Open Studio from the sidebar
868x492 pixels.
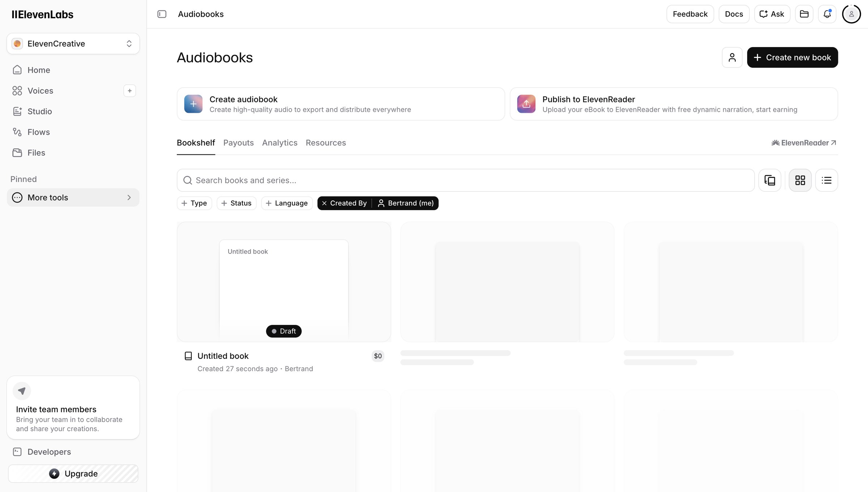tap(73, 111)
